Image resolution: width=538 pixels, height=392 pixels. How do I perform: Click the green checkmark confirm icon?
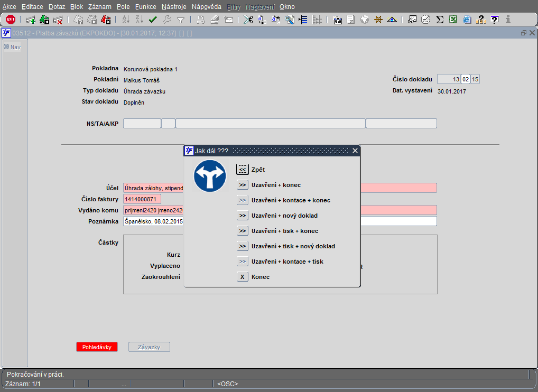coord(153,20)
